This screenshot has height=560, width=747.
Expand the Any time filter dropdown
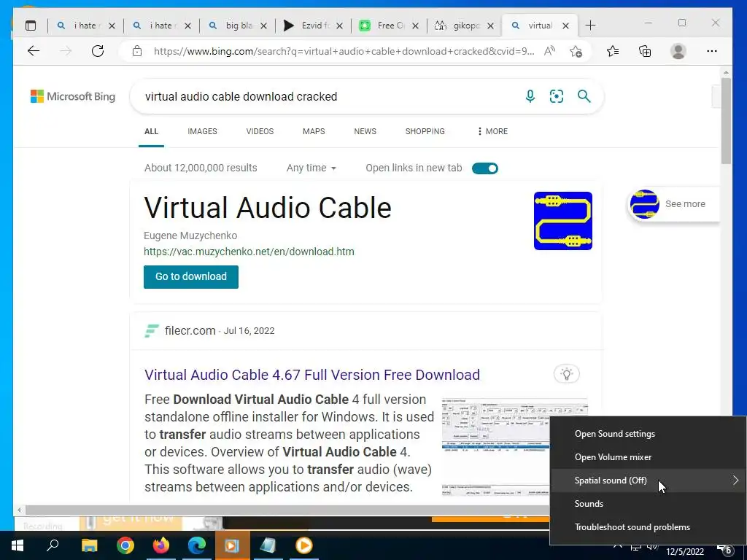(x=311, y=168)
